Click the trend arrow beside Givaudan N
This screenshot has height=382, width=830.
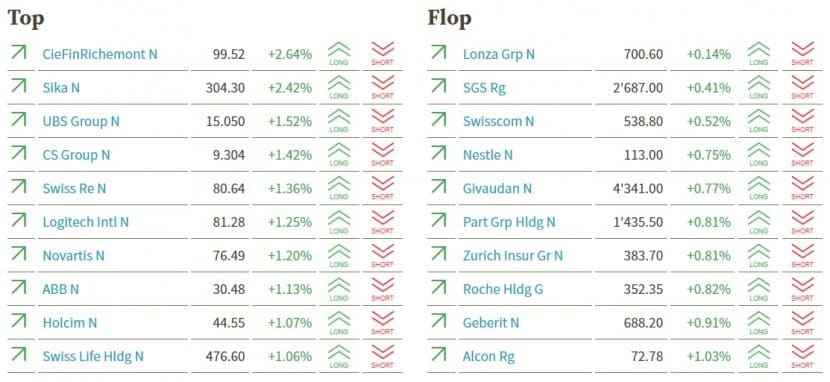tap(438, 186)
